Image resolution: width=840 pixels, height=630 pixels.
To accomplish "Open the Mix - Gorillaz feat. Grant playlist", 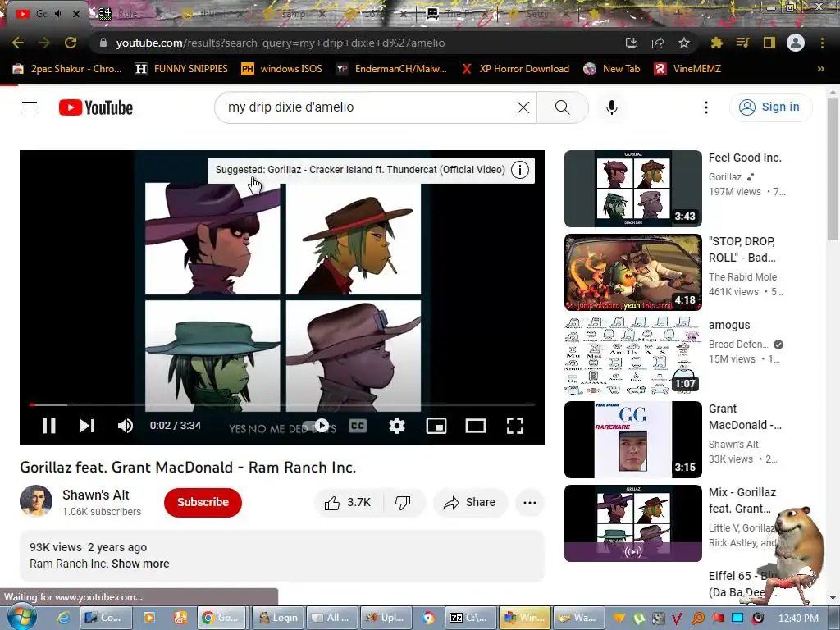I will [632, 523].
